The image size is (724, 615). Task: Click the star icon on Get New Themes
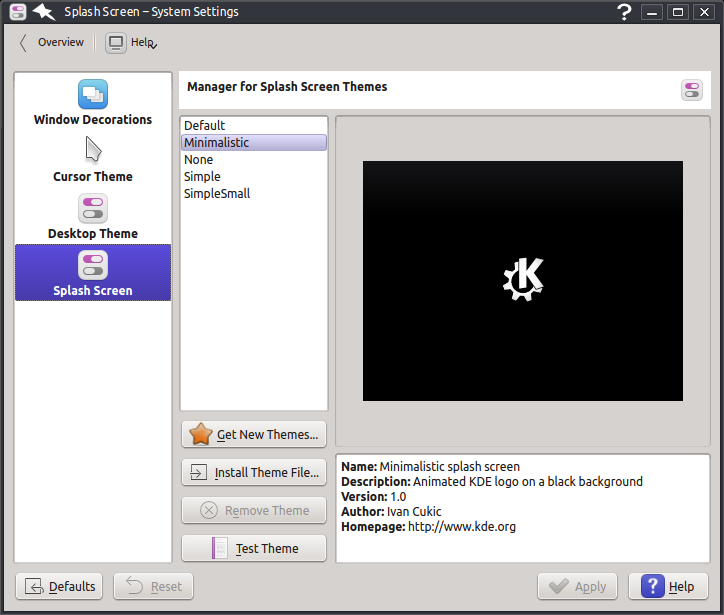(x=200, y=434)
